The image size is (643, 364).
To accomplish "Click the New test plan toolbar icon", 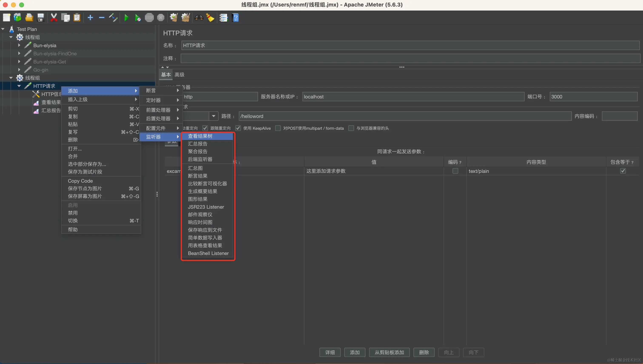I will (7, 17).
